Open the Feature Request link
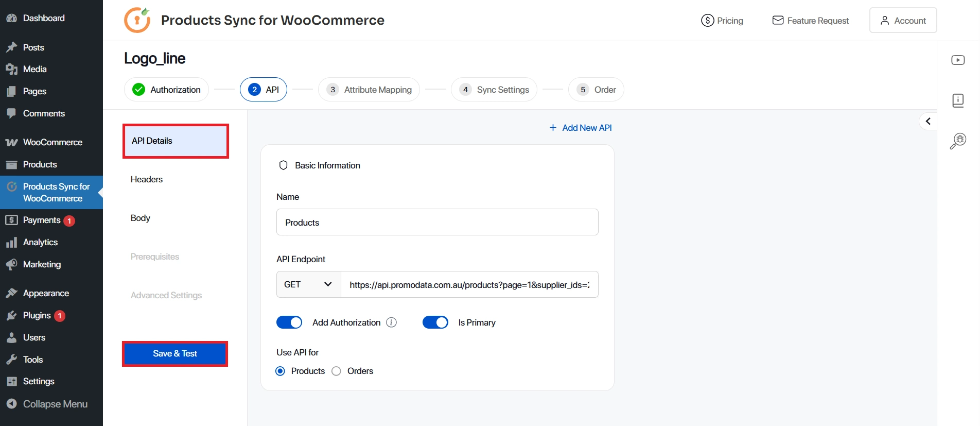Screen dimensions: 980x426 (x=811, y=21)
